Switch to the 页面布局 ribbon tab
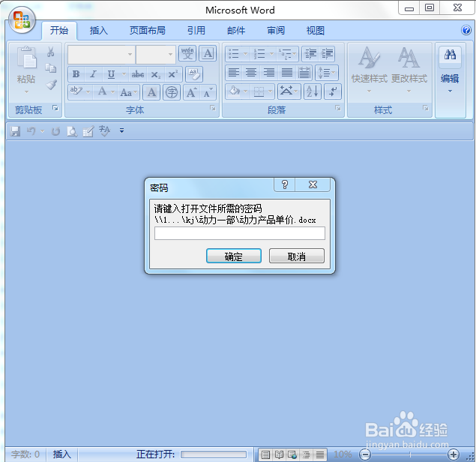 point(148,30)
